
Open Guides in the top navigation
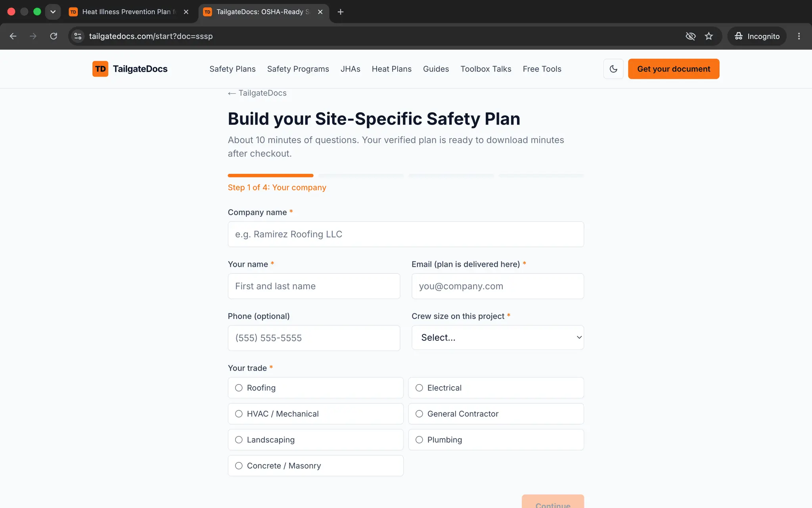point(436,69)
